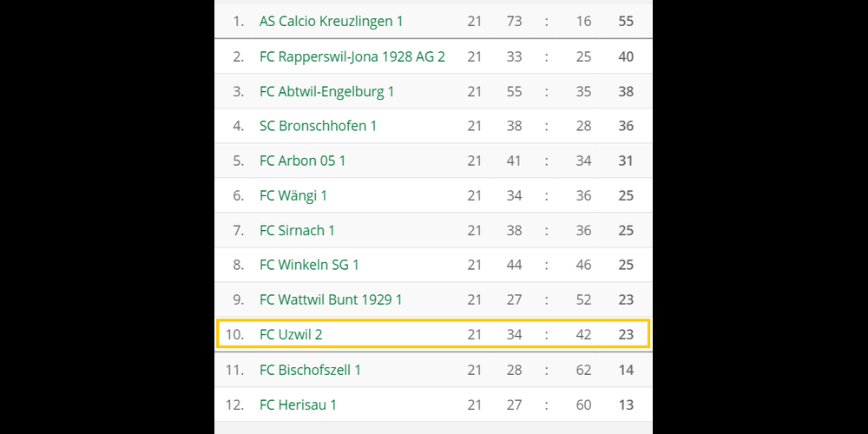The width and height of the screenshot is (868, 434).
Task: Open FC Arbon 05 1 link
Action: [x=302, y=161]
